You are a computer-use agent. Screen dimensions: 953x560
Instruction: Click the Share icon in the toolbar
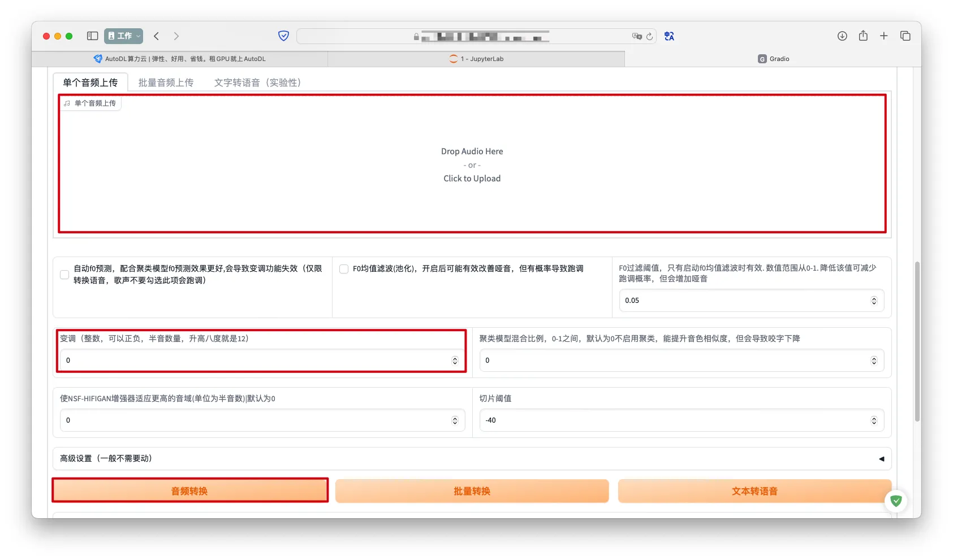click(863, 36)
